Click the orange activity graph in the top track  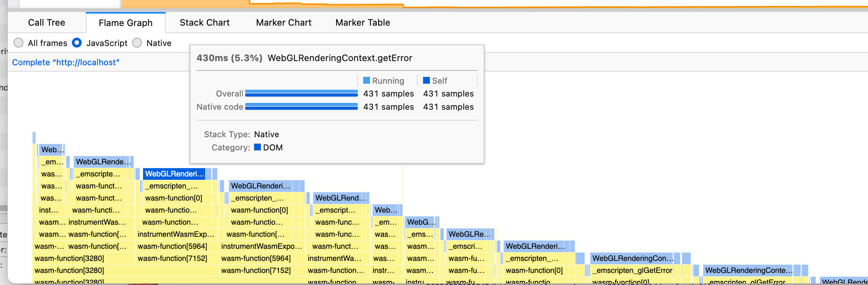(494, 4)
